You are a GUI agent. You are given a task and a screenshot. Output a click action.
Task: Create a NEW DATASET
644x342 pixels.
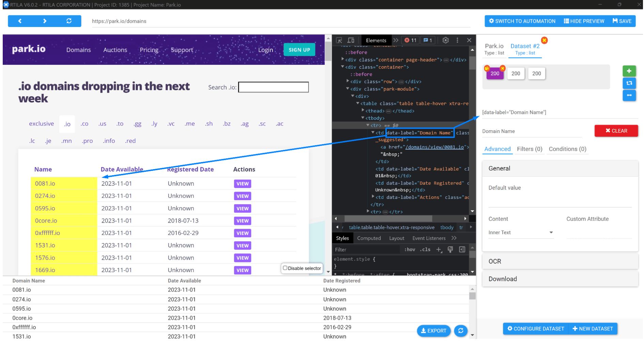(x=593, y=329)
